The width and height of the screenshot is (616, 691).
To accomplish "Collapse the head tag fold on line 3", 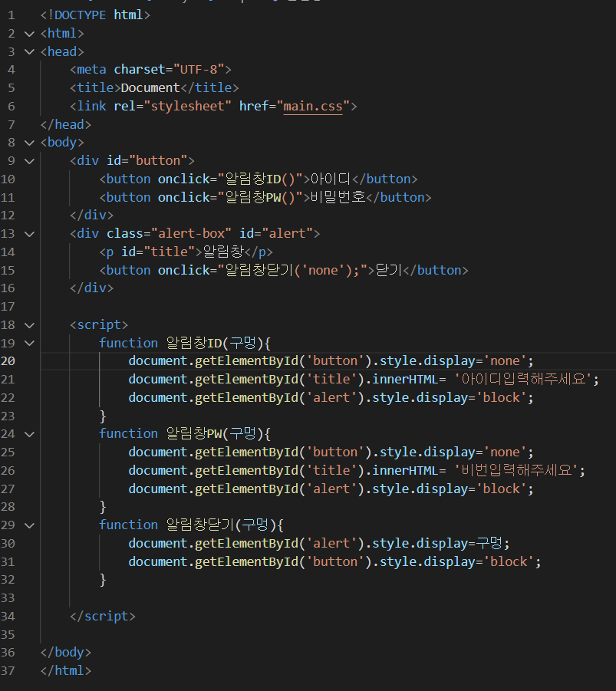I will [x=29, y=52].
